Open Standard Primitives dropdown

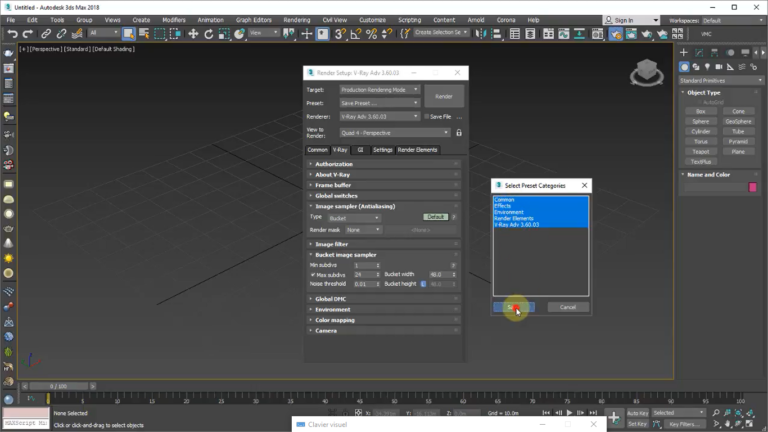tap(720, 81)
